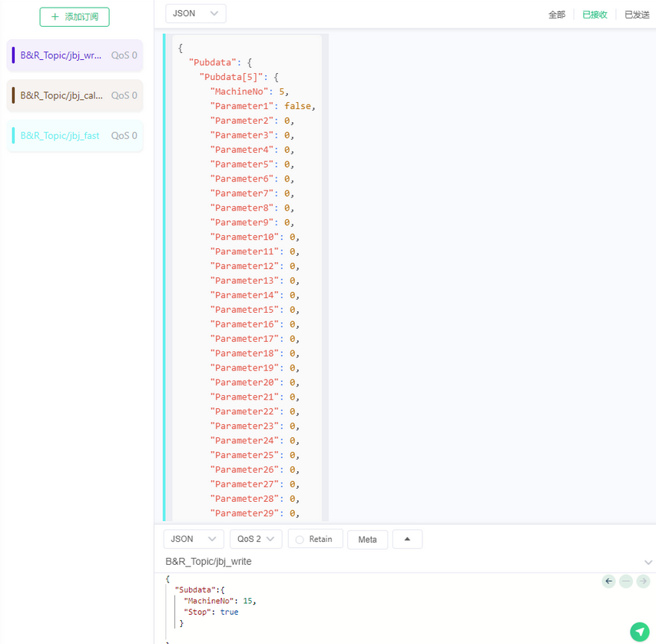Image resolution: width=656 pixels, height=644 pixels.
Task: Expand the topic history chevron
Action: pyautogui.click(x=648, y=563)
